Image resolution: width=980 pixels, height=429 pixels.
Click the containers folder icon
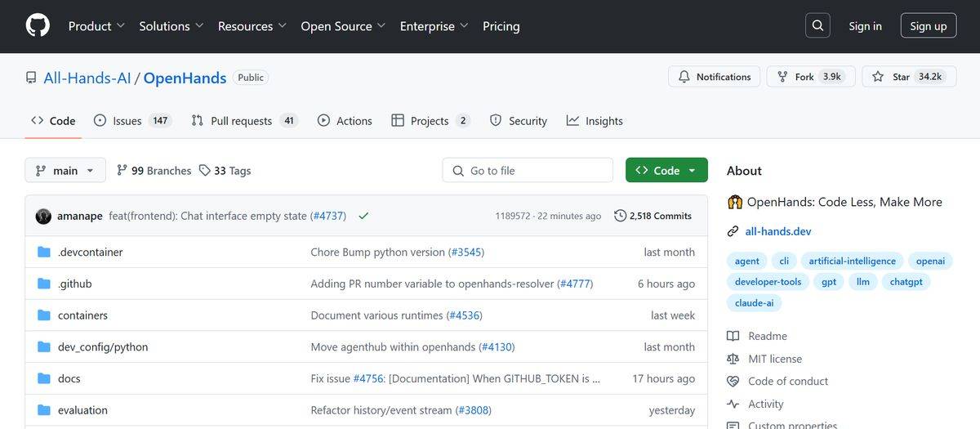[44, 315]
